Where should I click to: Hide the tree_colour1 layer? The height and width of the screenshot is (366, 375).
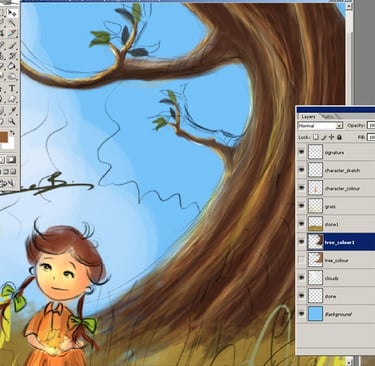(x=302, y=242)
